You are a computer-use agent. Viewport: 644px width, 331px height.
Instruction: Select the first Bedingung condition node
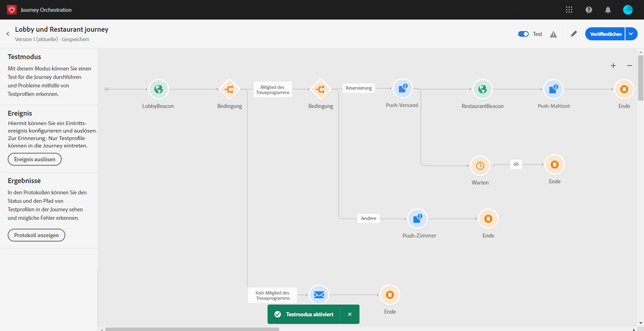[229, 89]
